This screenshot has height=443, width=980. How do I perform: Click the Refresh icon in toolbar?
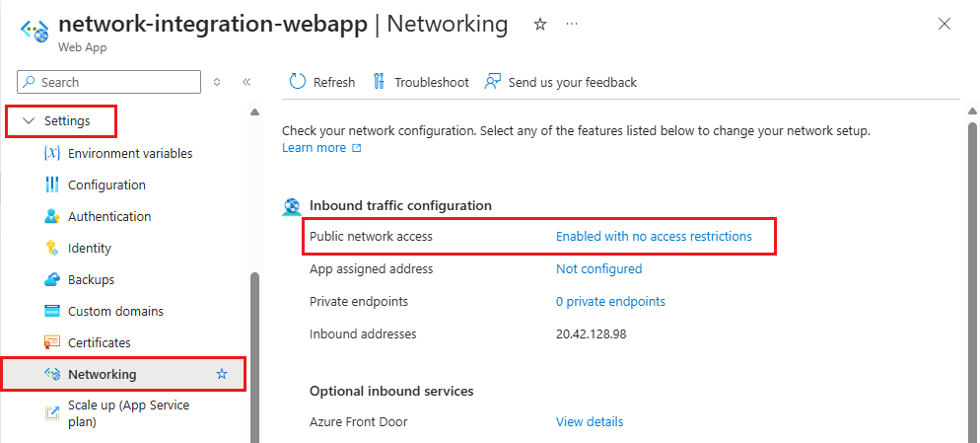pyautogui.click(x=298, y=82)
